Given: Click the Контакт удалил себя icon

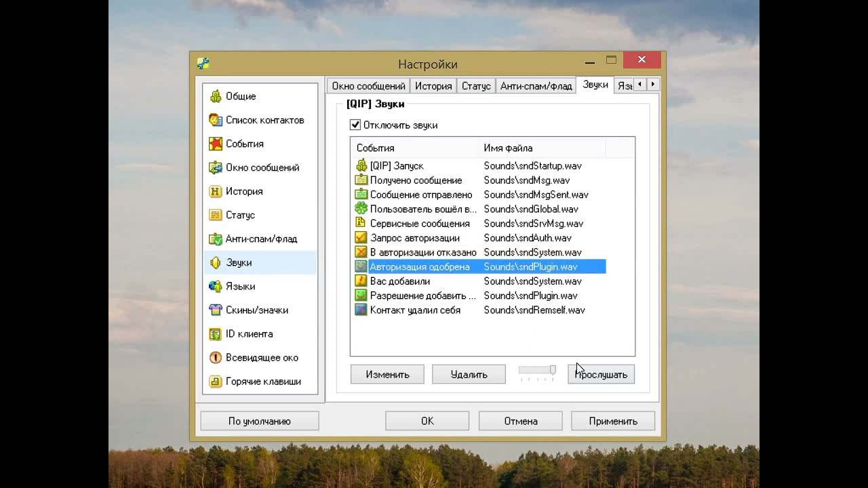Looking at the screenshot, I should pos(361,310).
